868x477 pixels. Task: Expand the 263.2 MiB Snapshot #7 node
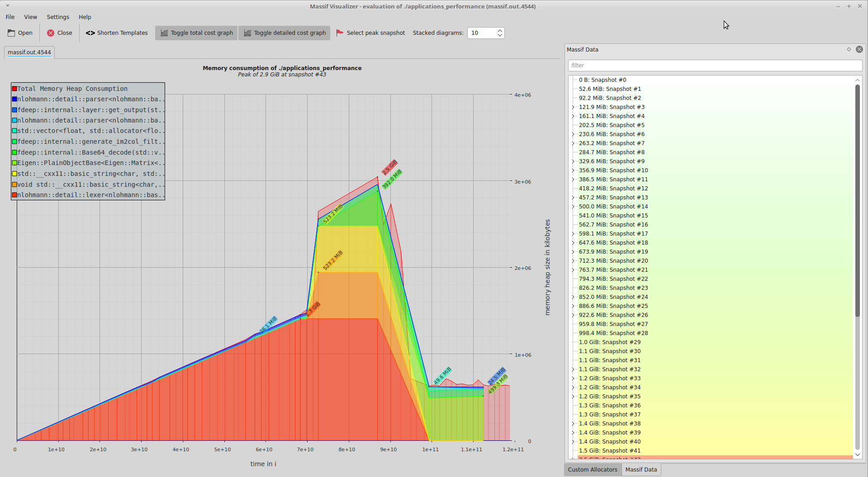(573, 143)
